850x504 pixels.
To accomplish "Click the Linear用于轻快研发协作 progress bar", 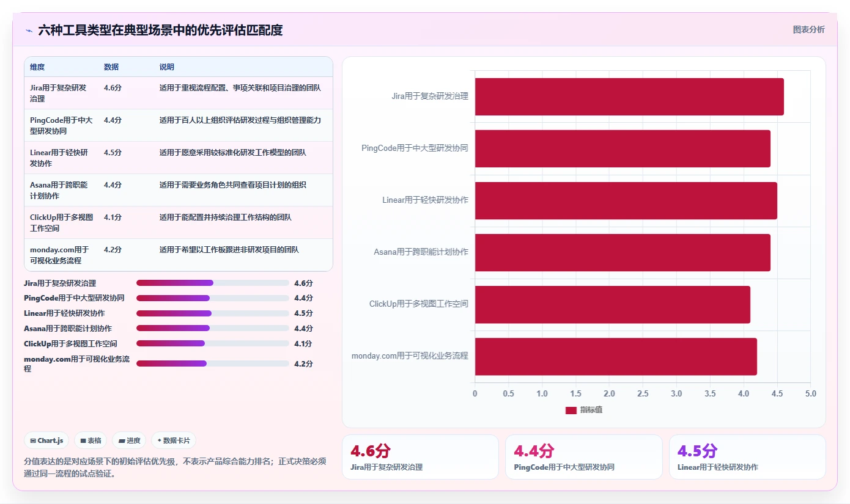I will pos(213,313).
